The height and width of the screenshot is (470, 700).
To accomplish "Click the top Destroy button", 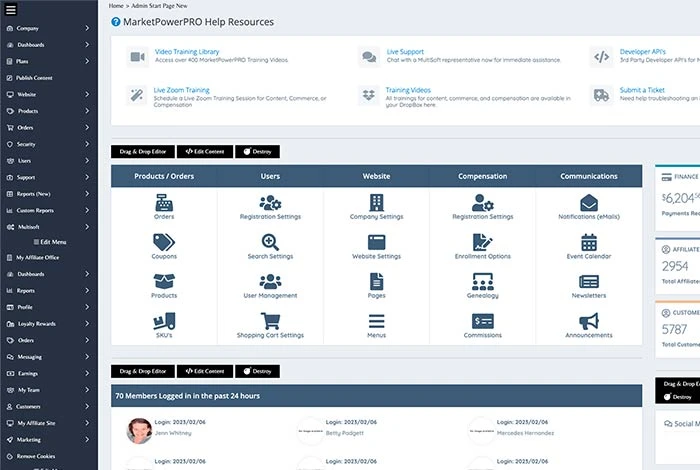I will (x=258, y=151).
